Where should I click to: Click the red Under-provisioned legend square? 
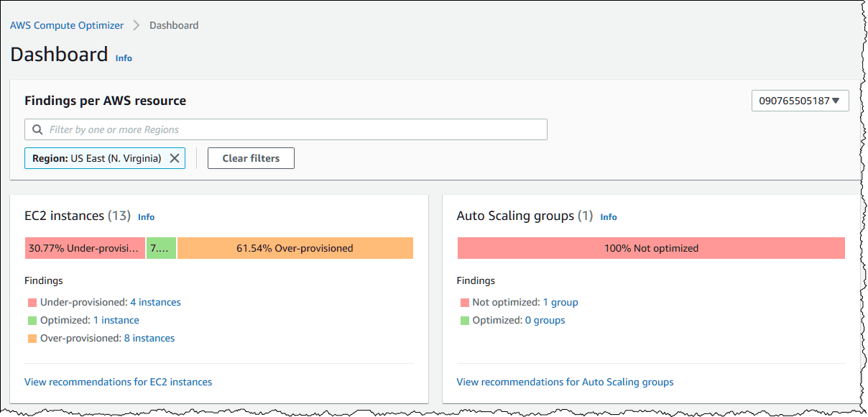(32, 303)
